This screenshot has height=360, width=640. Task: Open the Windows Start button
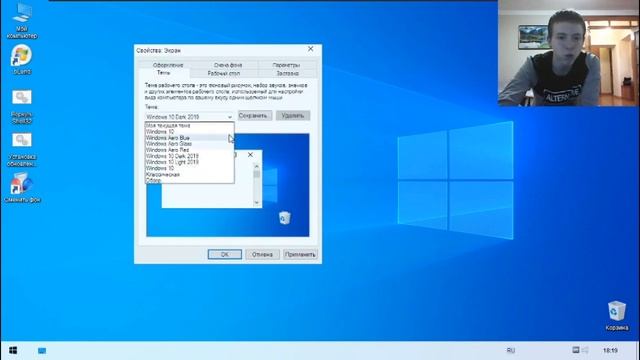[x=13, y=351]
